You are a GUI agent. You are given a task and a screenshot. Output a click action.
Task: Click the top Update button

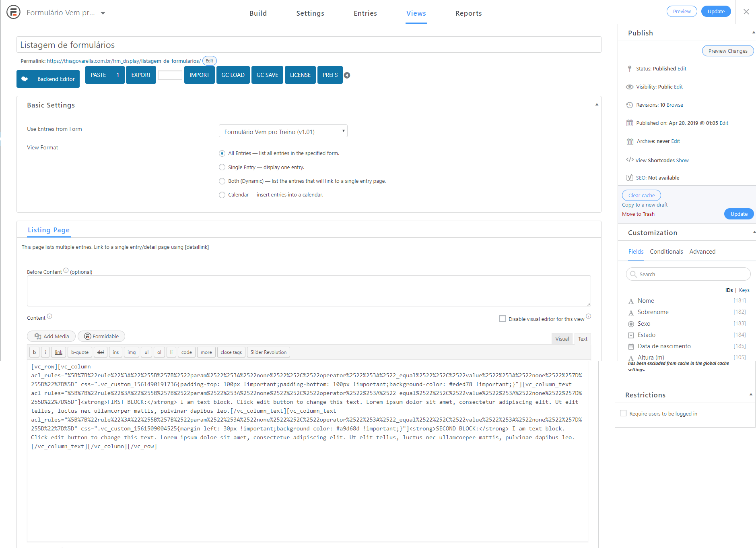[716, 11]
